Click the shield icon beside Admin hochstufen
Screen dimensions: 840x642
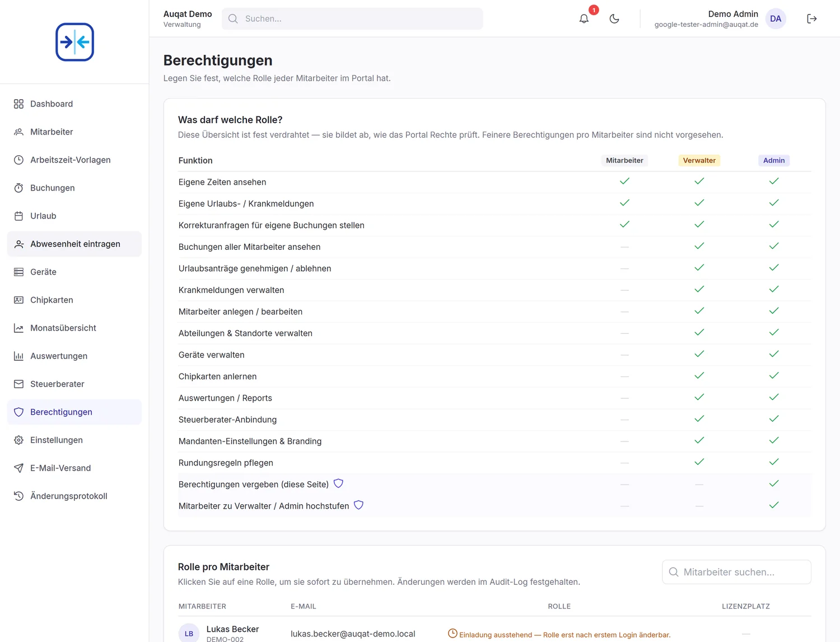(358, 505)
